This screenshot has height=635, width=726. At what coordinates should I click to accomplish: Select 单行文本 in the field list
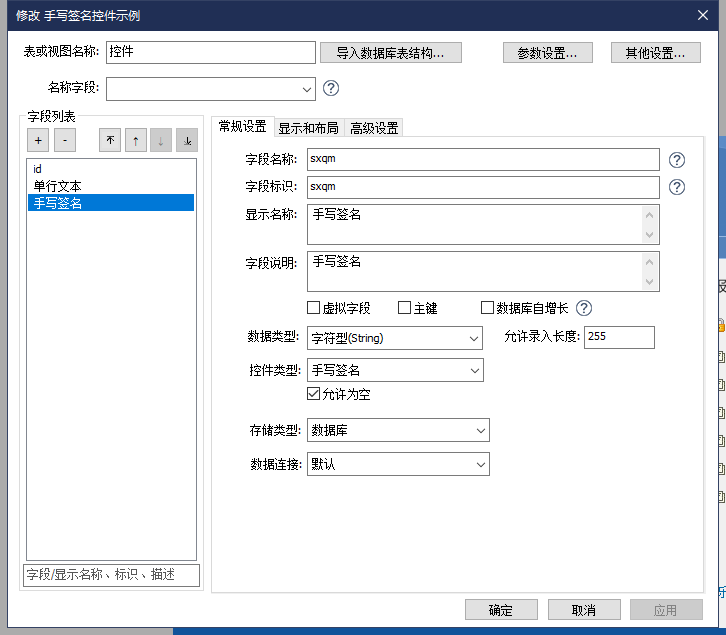58,186
